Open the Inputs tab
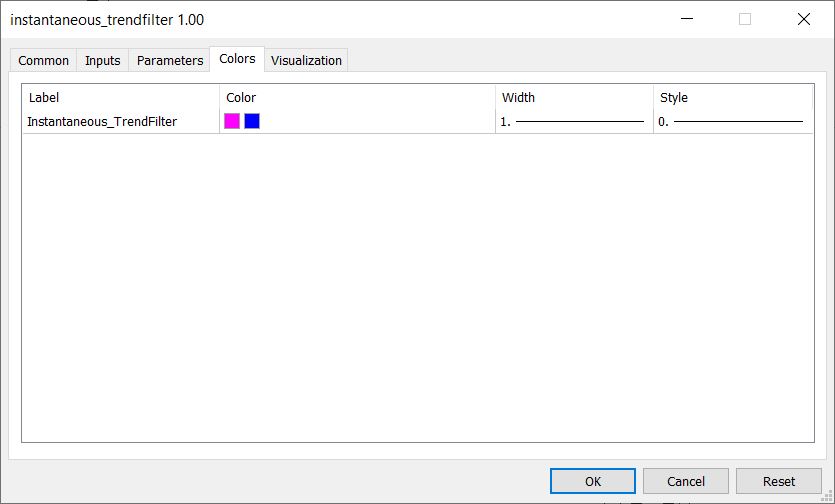Image resolution: width=835 pixels, height=504 pixels. point(103,60)
